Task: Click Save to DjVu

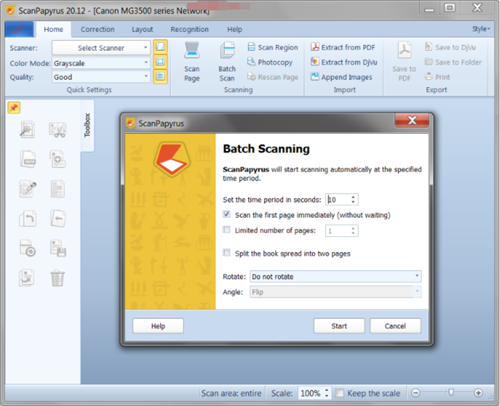Action: click(x=450, y=47)
